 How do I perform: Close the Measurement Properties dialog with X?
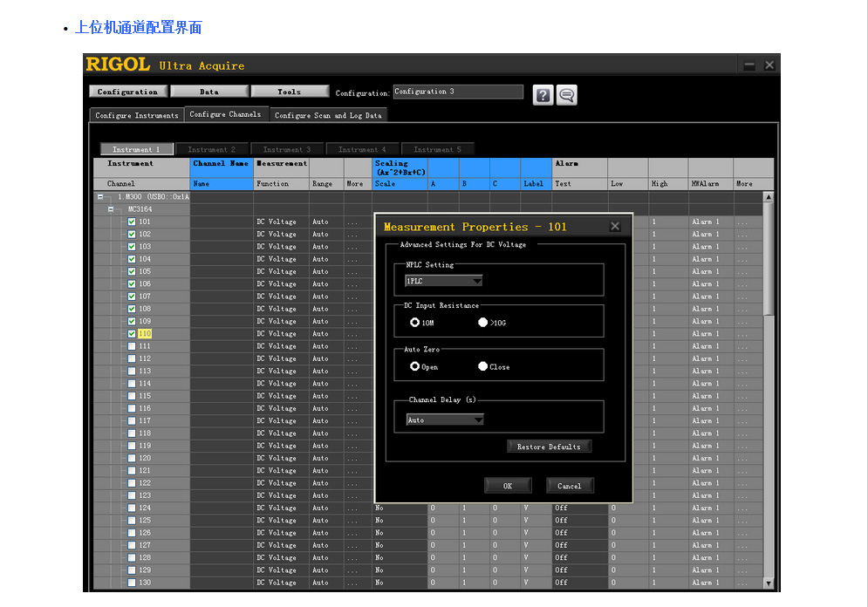click(x=615, y=227)
